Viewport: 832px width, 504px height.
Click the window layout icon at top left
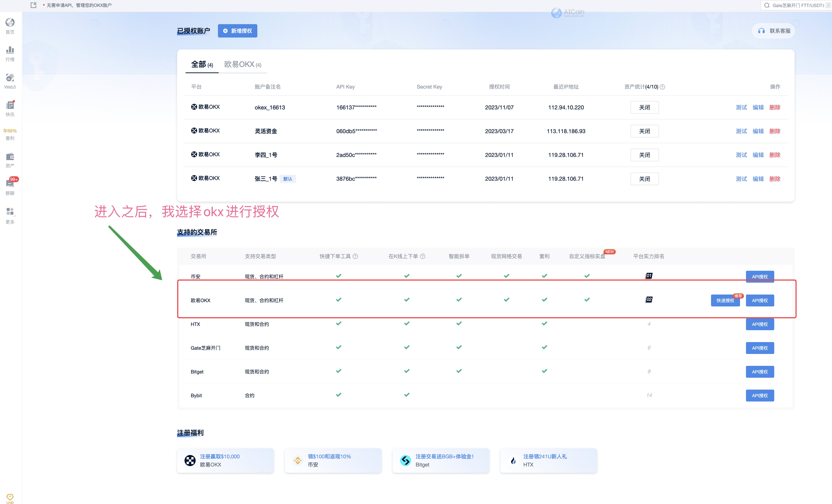(x=33, y=5)
